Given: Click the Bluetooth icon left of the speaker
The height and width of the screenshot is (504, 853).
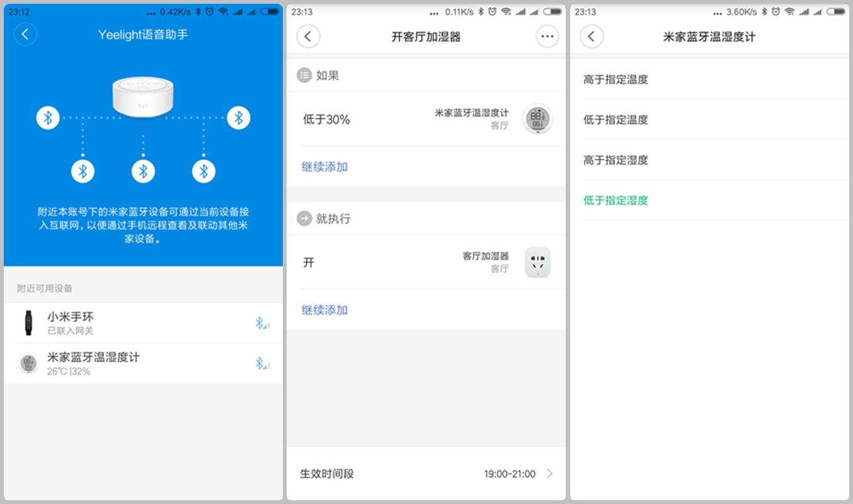Looking at the screenshot, I should click(x=48, y=118).
